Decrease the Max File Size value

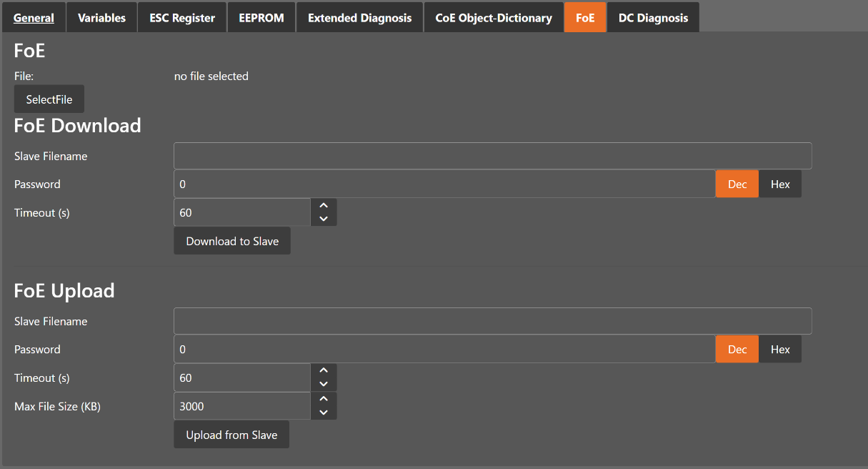point(324,413)
